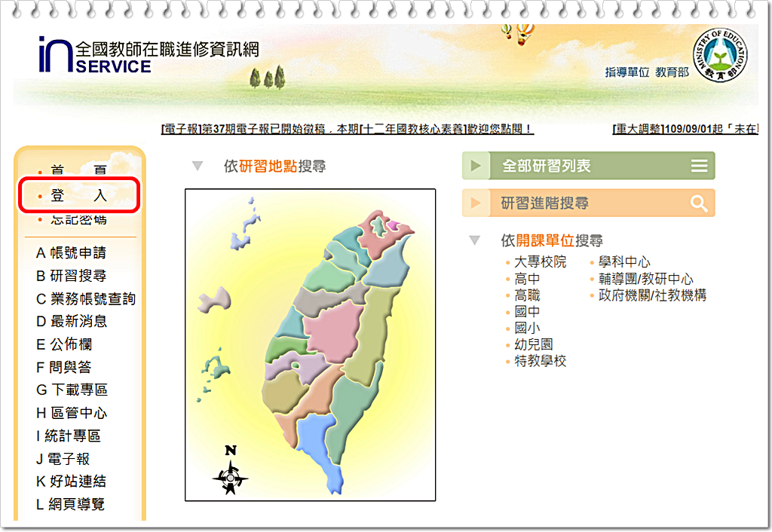
Task: Click the 大專校院 link
Action: click(x=540, y=261)
